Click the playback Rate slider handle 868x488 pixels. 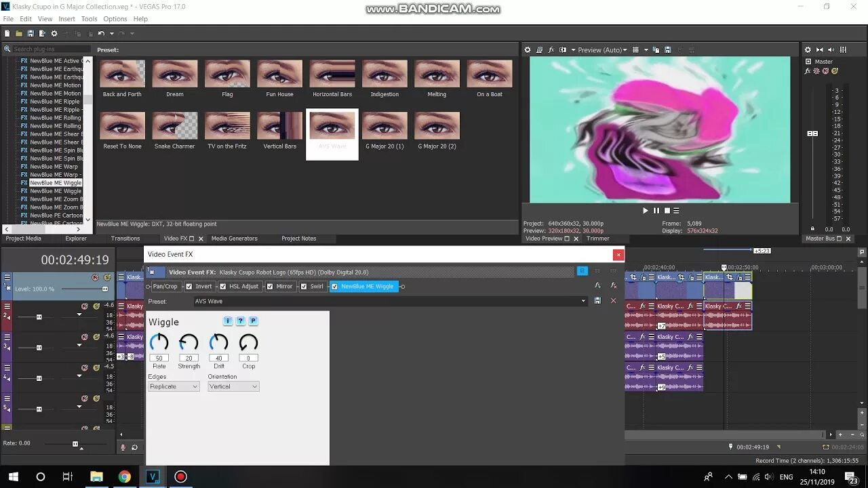tap(75, 443)
